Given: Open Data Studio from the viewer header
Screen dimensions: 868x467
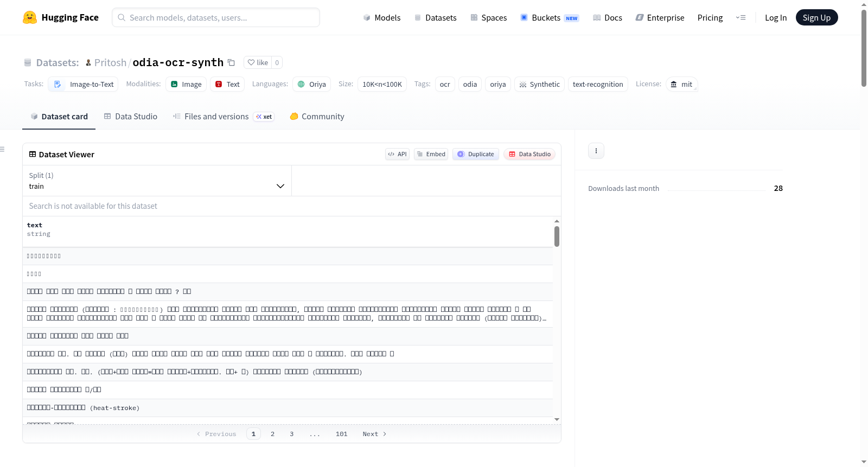Looking at the screenshot, I should click(x=529, y=154).
